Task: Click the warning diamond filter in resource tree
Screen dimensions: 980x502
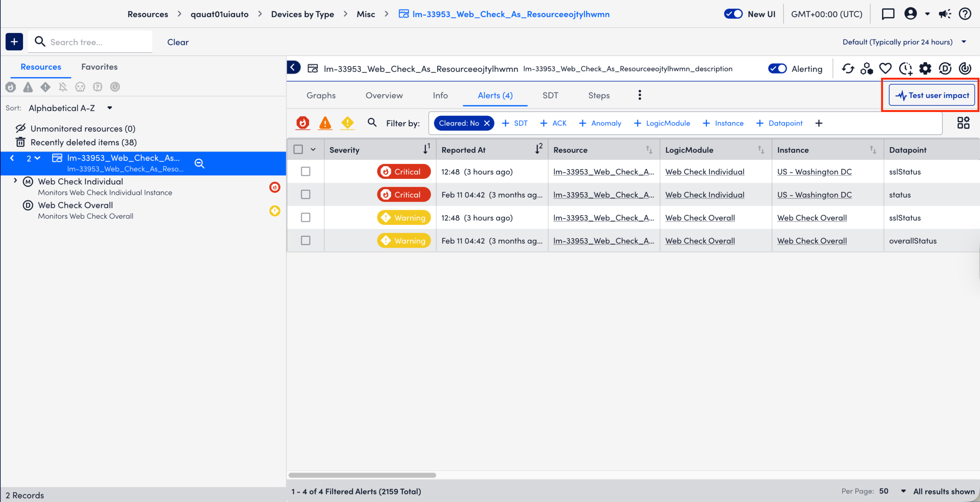Action: pyautogui.click(x=45, y=87)
